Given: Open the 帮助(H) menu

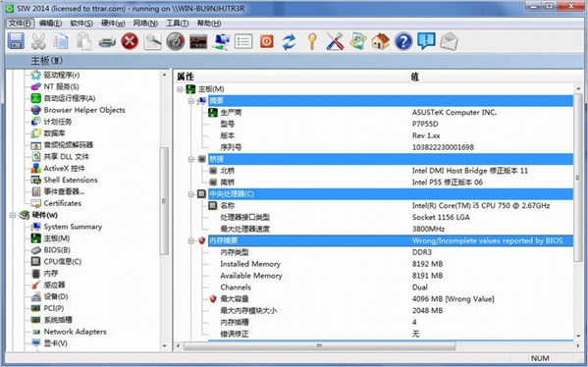Looking at the screenshot, I should [x=209, y=24].
